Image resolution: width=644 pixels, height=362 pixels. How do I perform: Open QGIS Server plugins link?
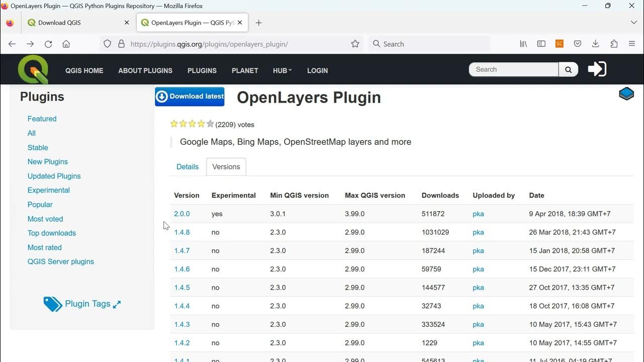click(60, 262)
